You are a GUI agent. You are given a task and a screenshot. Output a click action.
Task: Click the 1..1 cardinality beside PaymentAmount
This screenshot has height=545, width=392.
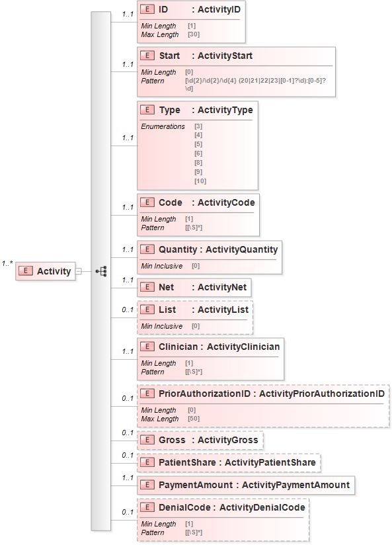128,478
